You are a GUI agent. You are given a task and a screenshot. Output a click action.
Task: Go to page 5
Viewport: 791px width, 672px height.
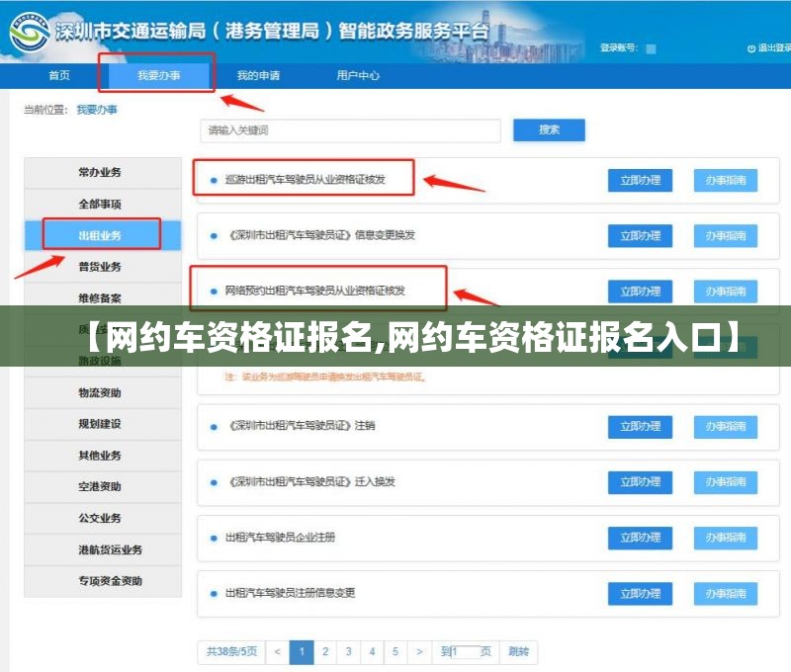[x=395, y=652]
